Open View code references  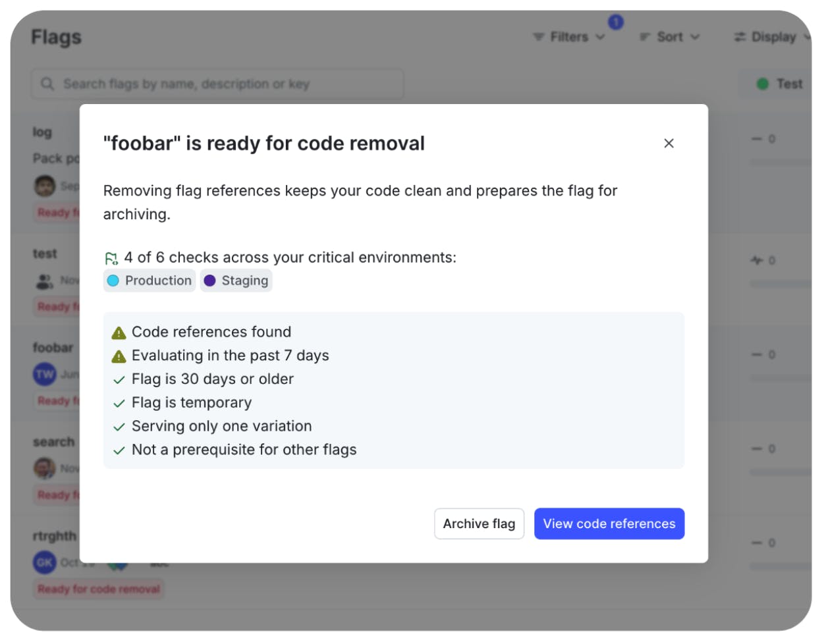coord(609,523)
